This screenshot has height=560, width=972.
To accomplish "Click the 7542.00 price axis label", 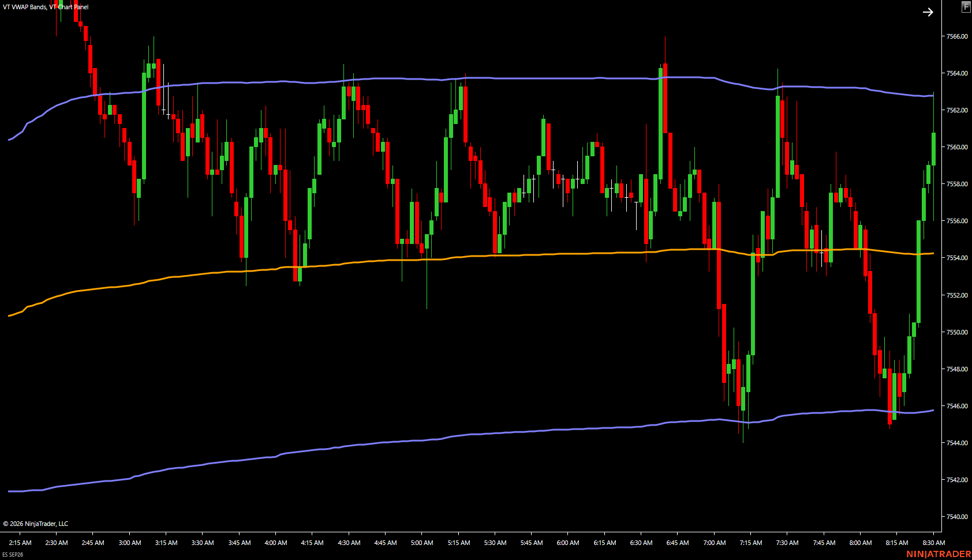I will tap(957, 480).
